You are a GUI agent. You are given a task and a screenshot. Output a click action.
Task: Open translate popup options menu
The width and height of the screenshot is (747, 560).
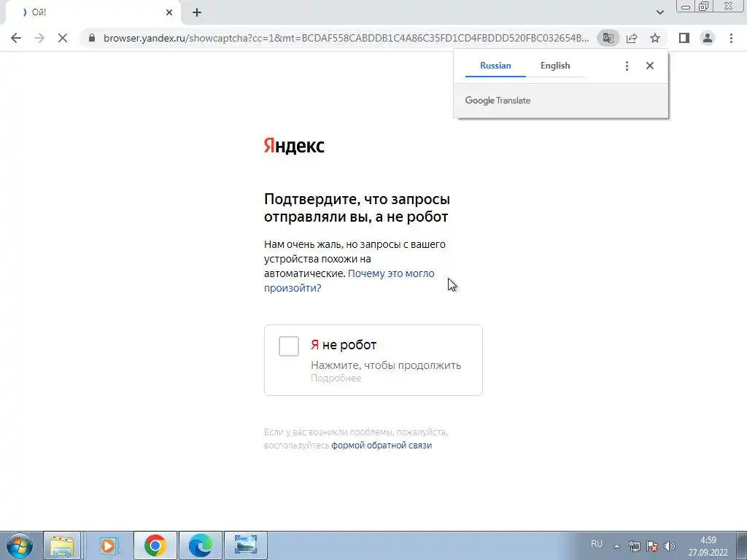[627, 66]
